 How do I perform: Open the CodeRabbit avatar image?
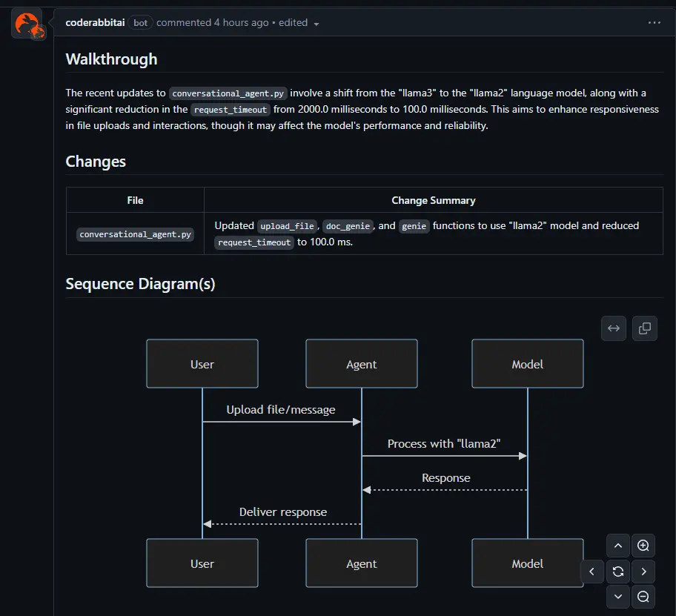[27, 22]
